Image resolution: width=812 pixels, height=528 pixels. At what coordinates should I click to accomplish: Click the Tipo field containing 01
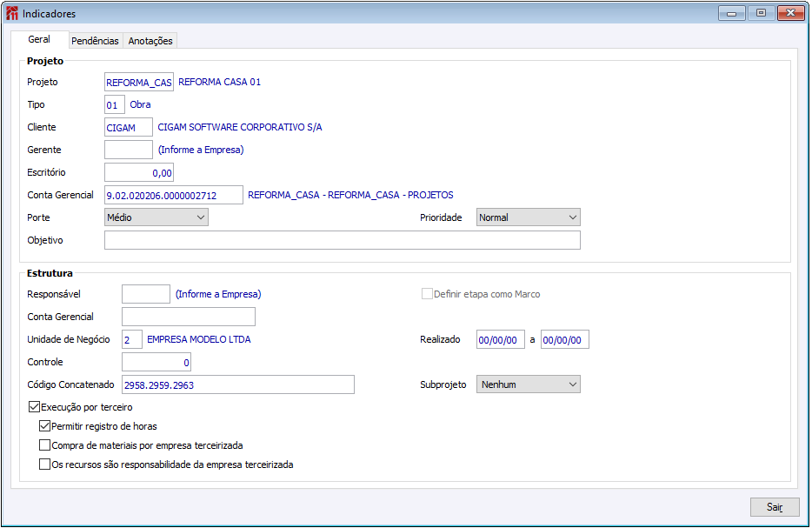coord(115,104)
